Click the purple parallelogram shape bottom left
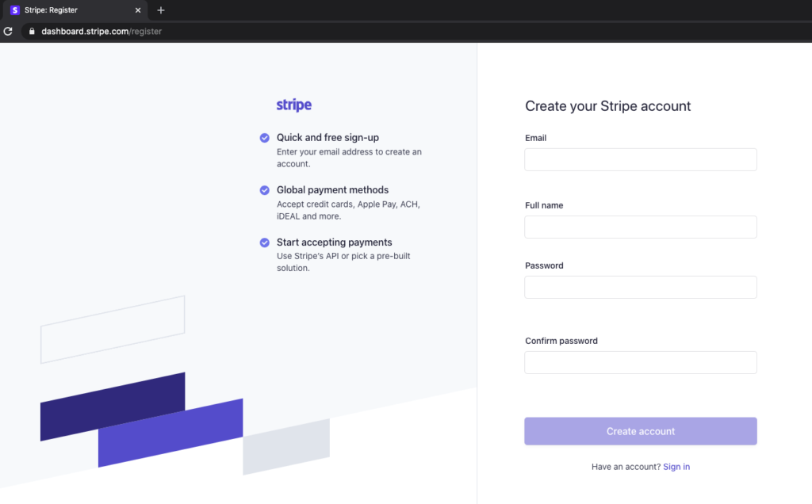 click(x=170, y=432)
